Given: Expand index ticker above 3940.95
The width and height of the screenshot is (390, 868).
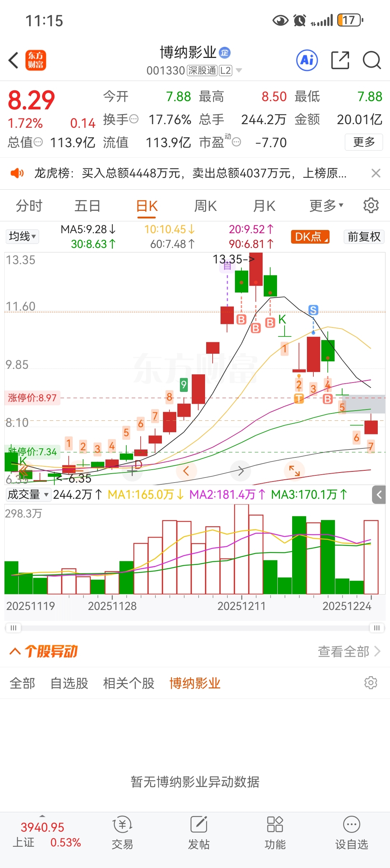Looking at the screenshot, I should pos(42,816).
